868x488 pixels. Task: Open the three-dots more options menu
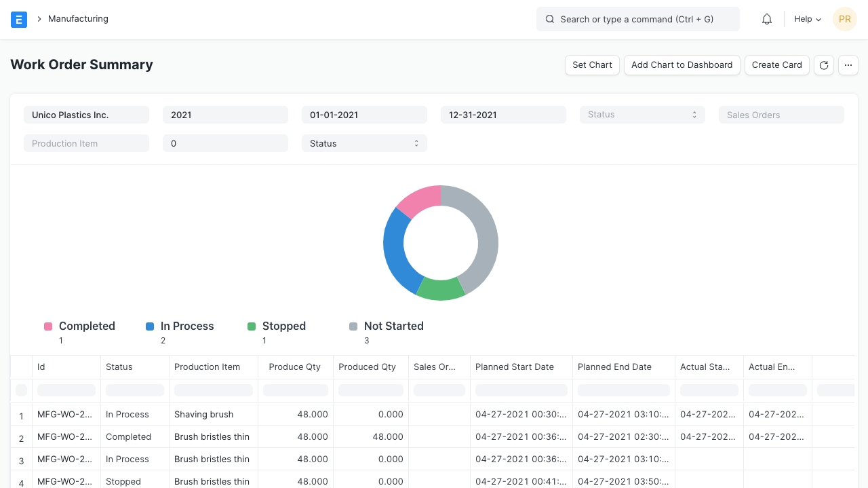(848, 65)
